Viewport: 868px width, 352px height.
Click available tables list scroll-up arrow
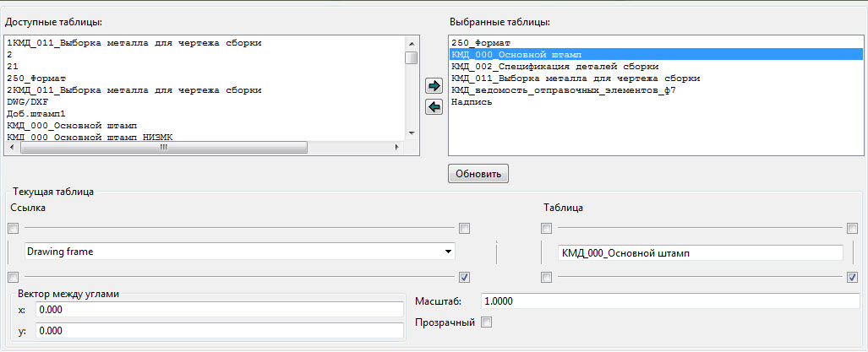(x=411, y=42)
